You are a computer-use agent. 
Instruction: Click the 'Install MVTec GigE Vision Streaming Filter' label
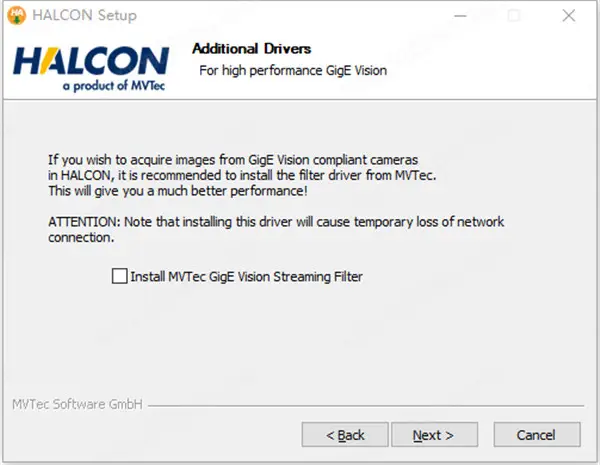pos(246,276)
